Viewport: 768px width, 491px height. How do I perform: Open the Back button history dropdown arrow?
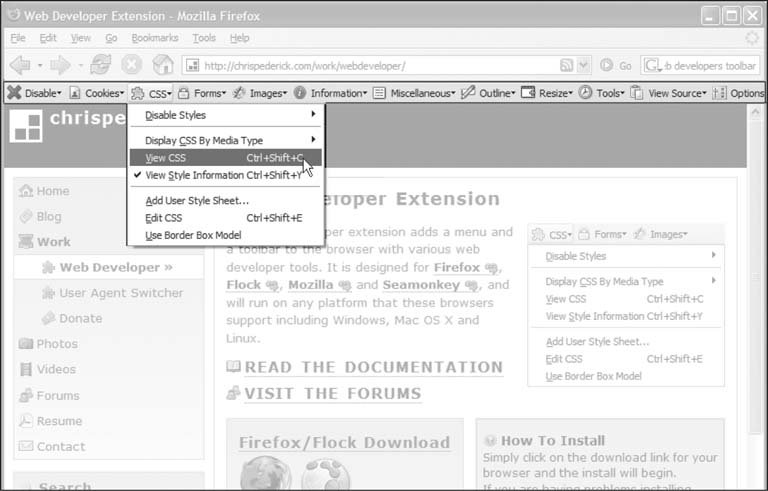pos(40,65)
